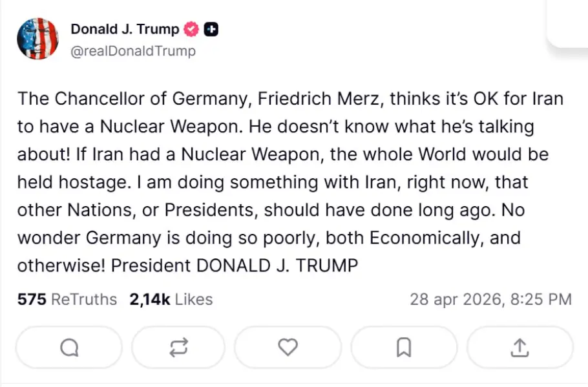Screen dimensions: 588x387
Task: Click the black plus badge beside the name
Action: coord(211,29)
